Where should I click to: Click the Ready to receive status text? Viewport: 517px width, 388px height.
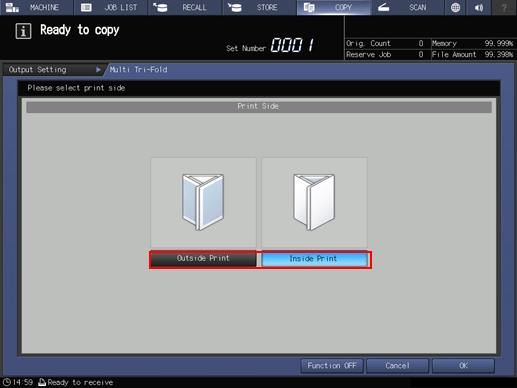pos(80,382)
